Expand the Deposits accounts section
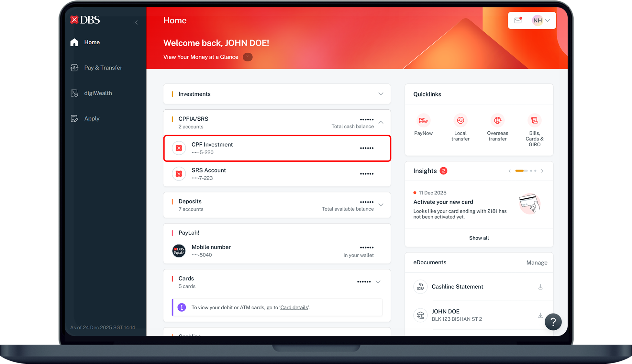Screen dimensions: 632x364 pos(381,205)
